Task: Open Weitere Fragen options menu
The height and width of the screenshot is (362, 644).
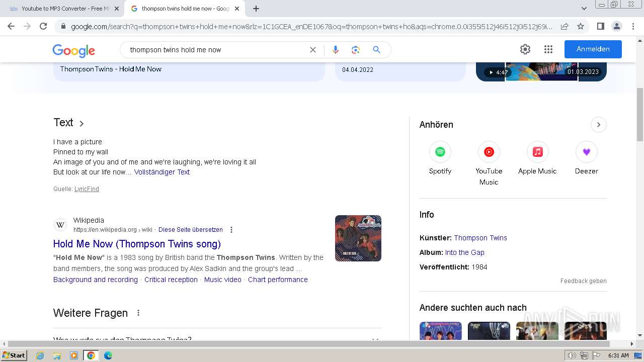Action: tap(138, 313)
